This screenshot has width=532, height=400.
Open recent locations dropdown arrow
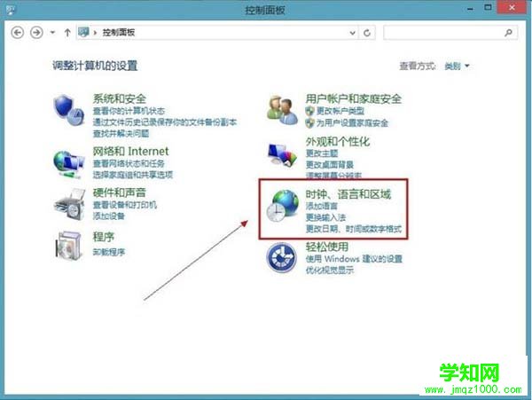click(x=52, y=33)
